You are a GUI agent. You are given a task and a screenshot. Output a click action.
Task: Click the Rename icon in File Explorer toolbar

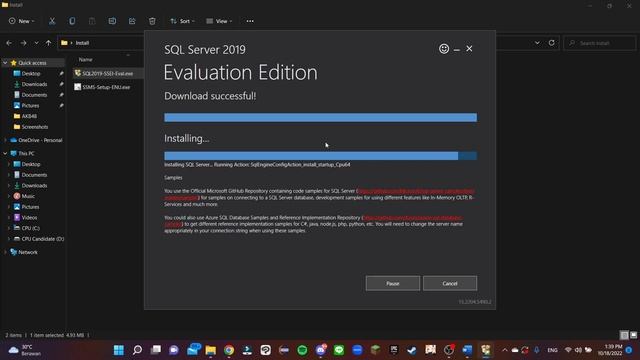click(x=112, y=21)
